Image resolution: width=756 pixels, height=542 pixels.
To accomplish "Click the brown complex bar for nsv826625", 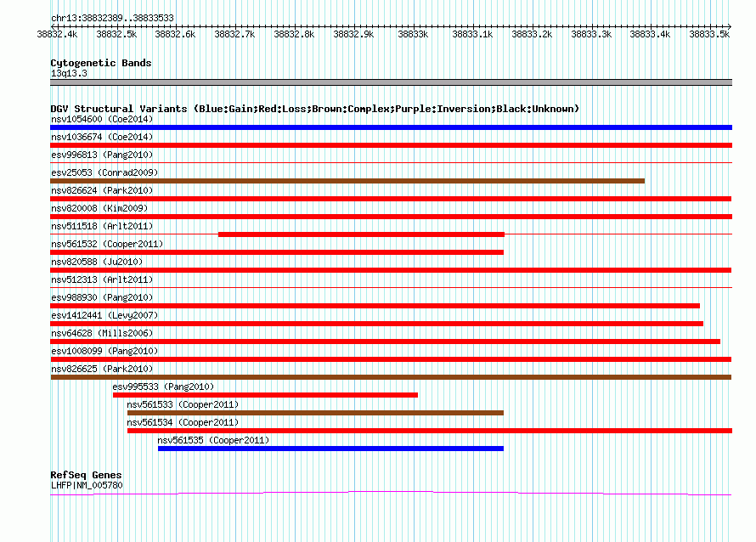I will [391, 377].
